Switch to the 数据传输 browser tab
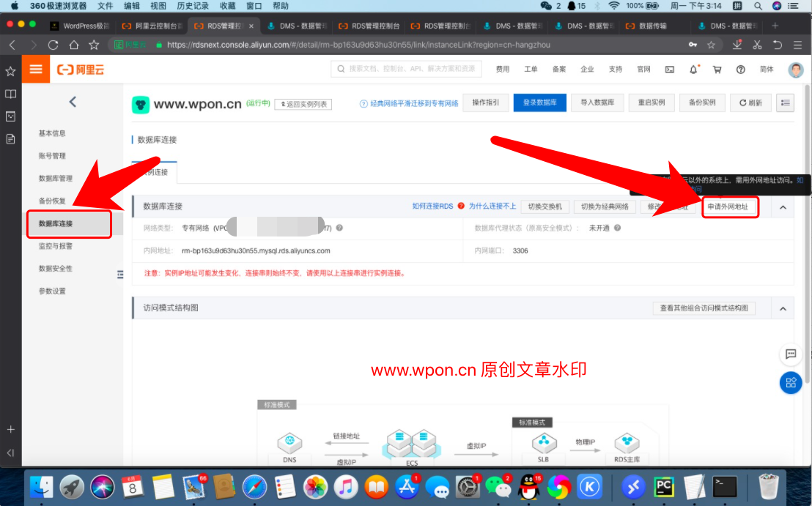812x506 pixels. (x=652, y=26)
